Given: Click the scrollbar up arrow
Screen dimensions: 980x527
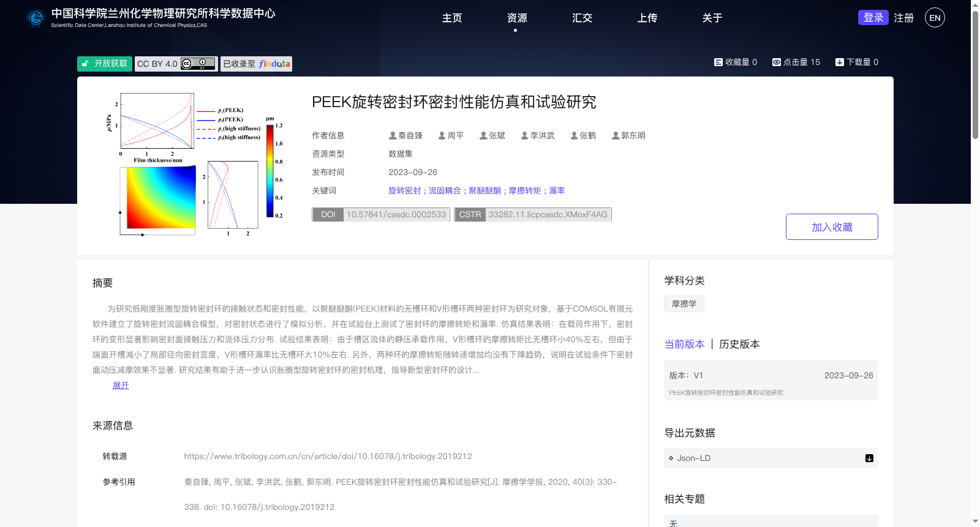Looking at the screenshot, I should (975, 5).
